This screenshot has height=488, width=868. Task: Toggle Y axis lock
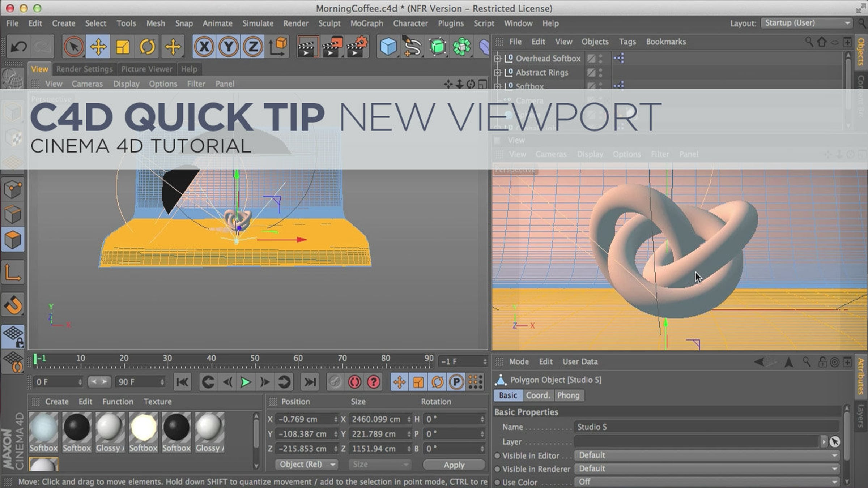click(228, 47)
